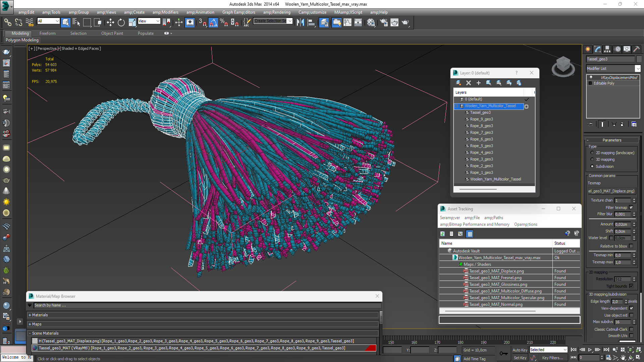
Task: Activate the Bind to Space Warp tool
Action: [30, 22]
